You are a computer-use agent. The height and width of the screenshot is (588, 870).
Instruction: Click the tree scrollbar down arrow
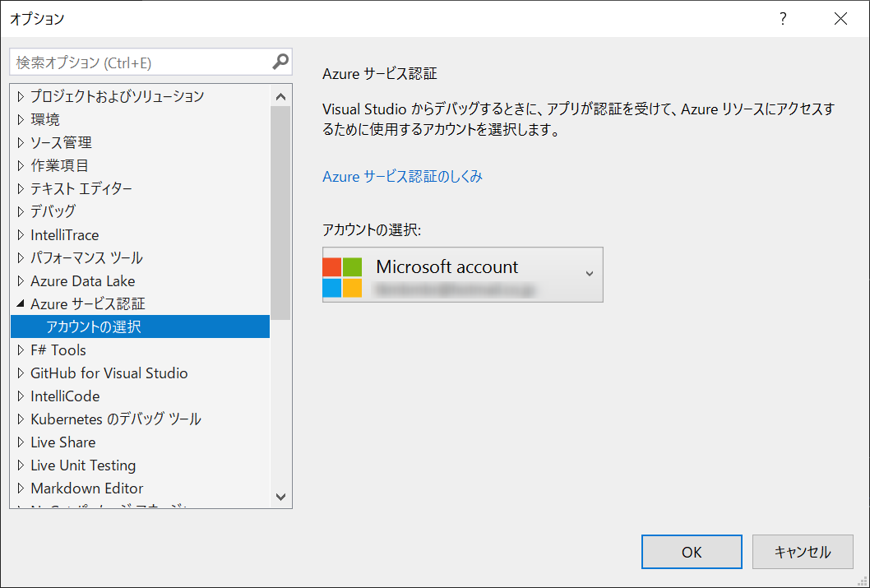pos(280,497)
